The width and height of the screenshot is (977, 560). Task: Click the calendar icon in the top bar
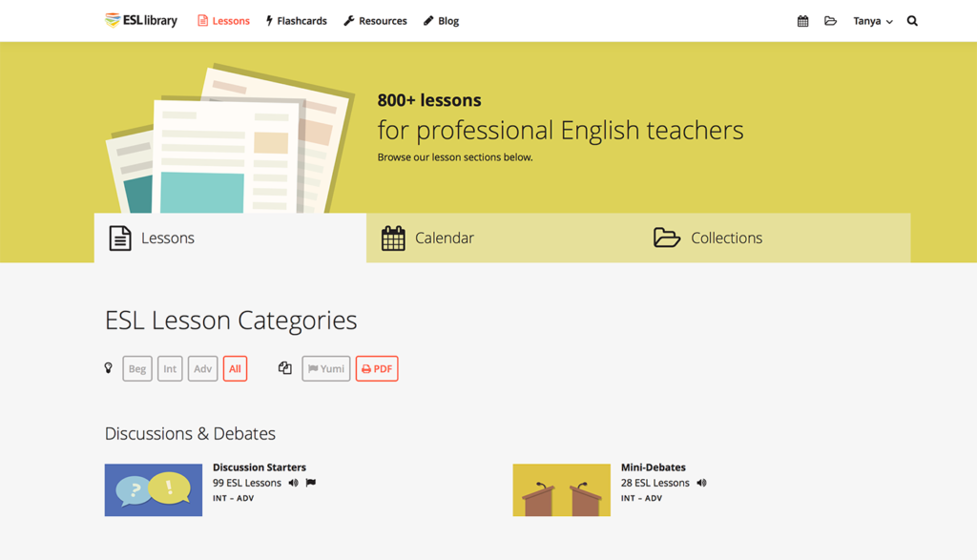pyautogui.click(x=802, y=21)
